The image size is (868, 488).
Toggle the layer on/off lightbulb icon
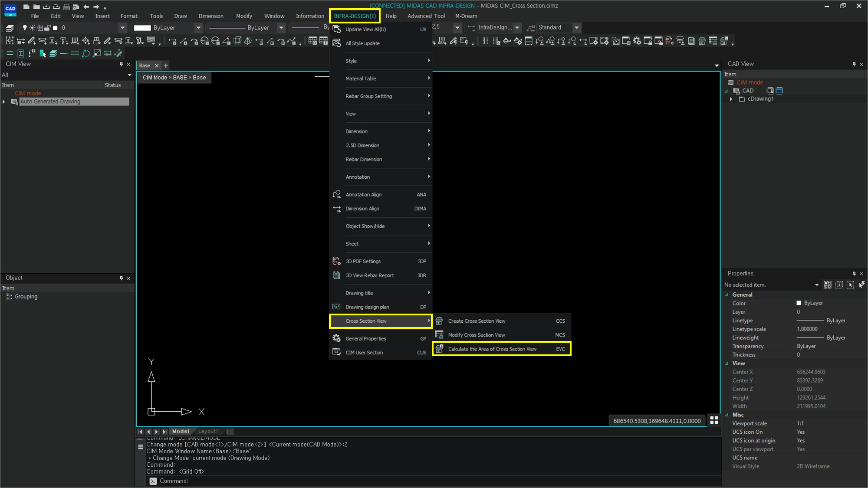(25, 28)
